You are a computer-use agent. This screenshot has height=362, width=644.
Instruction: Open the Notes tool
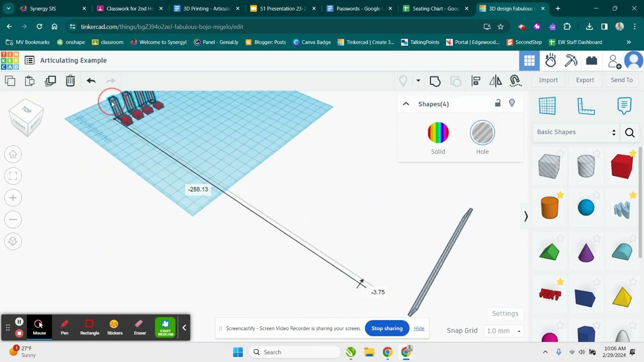coord(624,106)
